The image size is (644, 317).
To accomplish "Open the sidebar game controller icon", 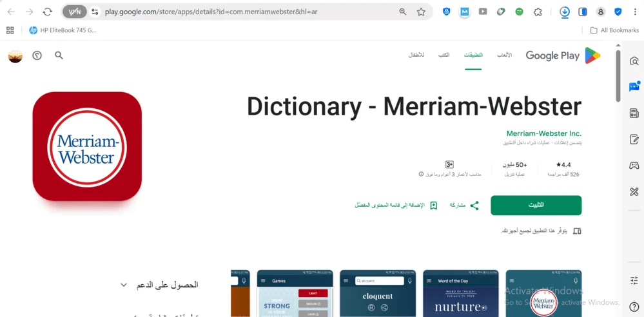I will [634, 166].
